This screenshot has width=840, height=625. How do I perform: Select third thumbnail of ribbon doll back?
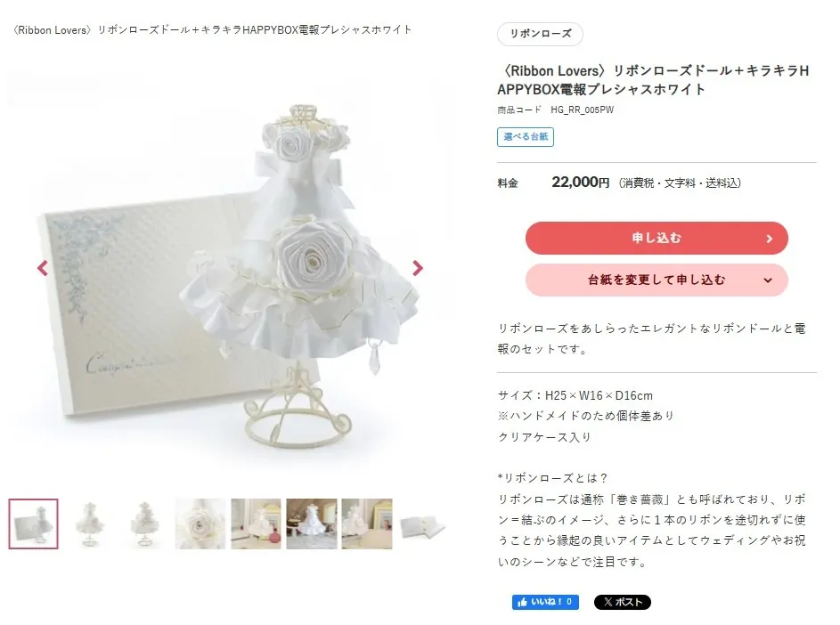144,524
